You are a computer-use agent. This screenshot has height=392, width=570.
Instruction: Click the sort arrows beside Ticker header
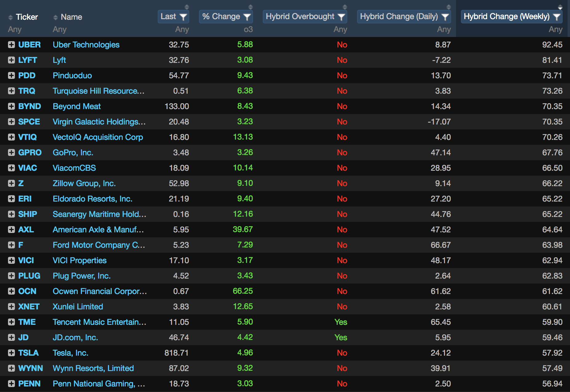click(10, 17)
